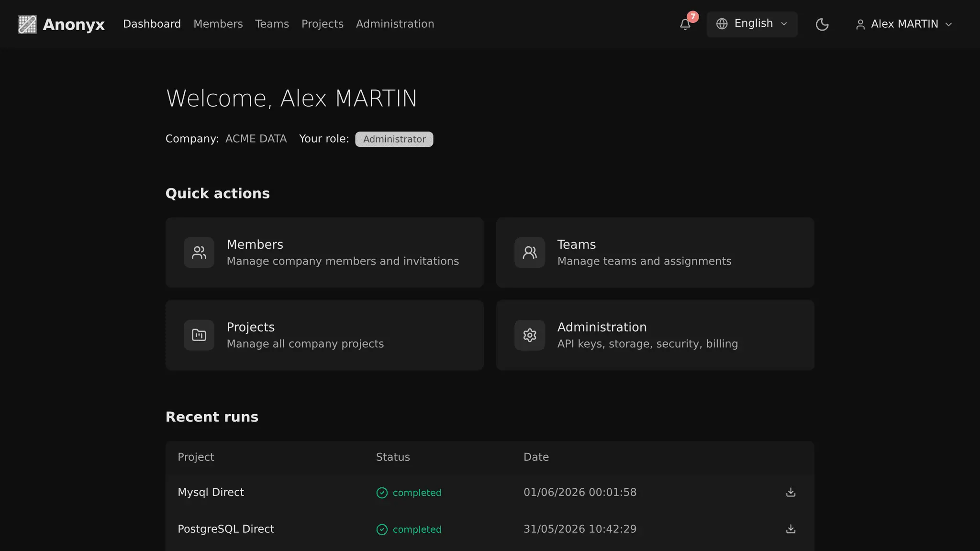Screen dimensions: 980x551
Task: Click the Recent runs heading
Action: tap(212, 417)
